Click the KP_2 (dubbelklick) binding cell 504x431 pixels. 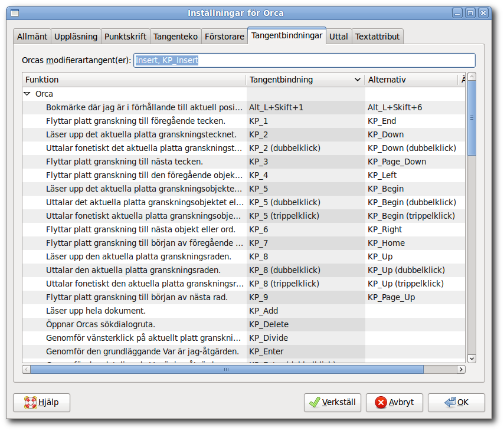click(306, 148)
